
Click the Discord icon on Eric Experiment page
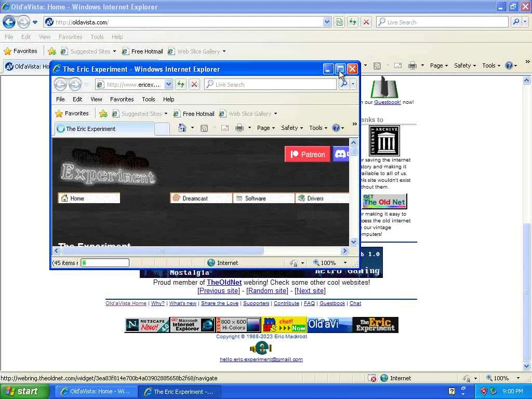(341, 154)
